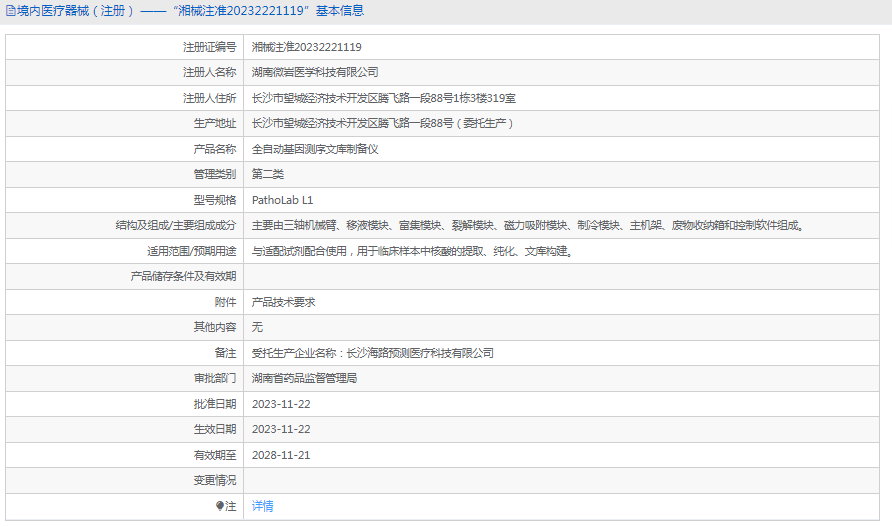Image resolution: width=892 pixels, height=527 pixels.
Task: Select production address with （委托生产）
Action: click(382, 123)
